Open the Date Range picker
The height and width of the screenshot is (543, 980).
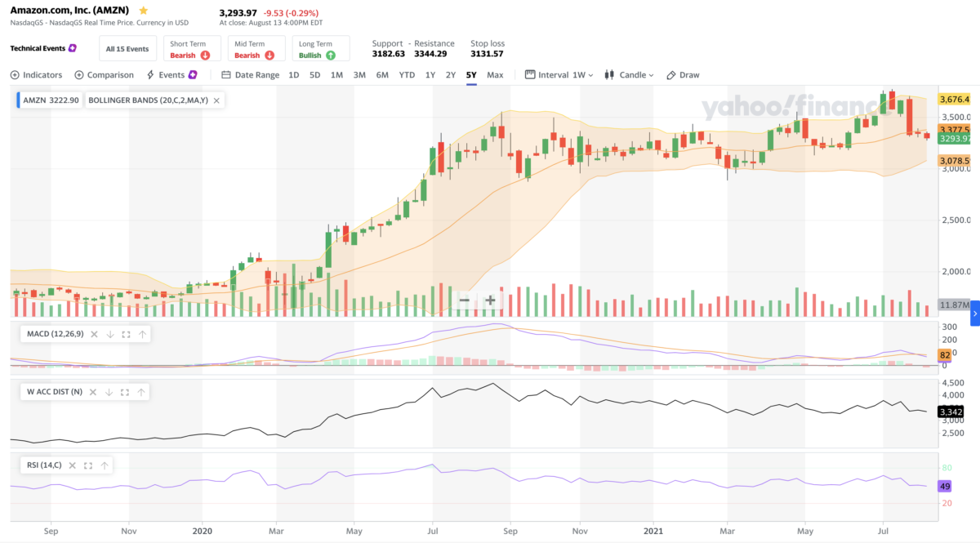pyautogui.click(x=250, y=75)
